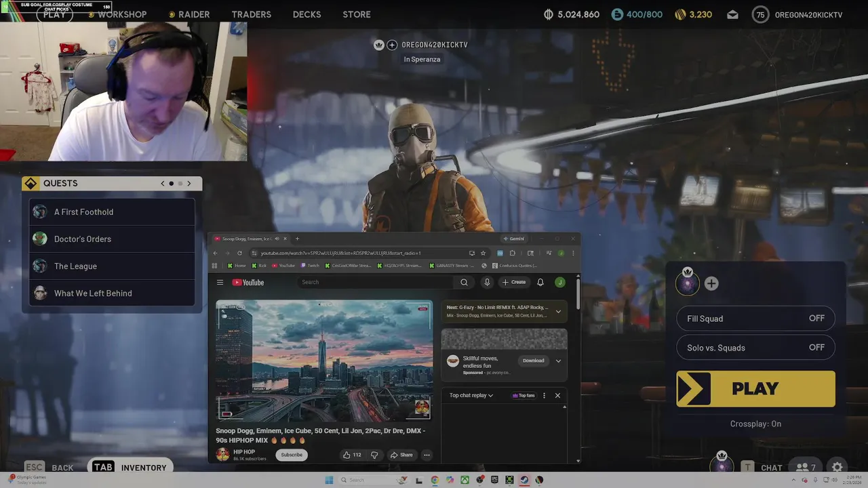Open the STORE menu tab

click(357, 14)
